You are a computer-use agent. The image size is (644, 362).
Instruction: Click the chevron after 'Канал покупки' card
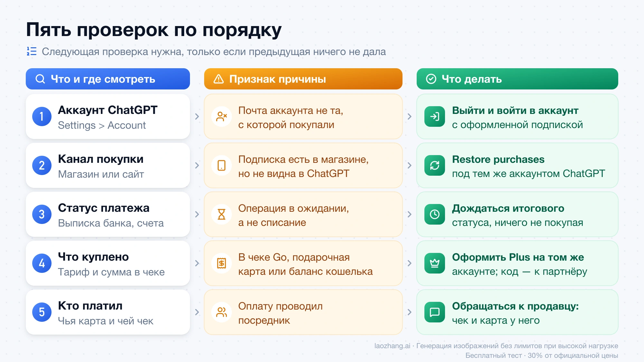click(x=197, y=165)
